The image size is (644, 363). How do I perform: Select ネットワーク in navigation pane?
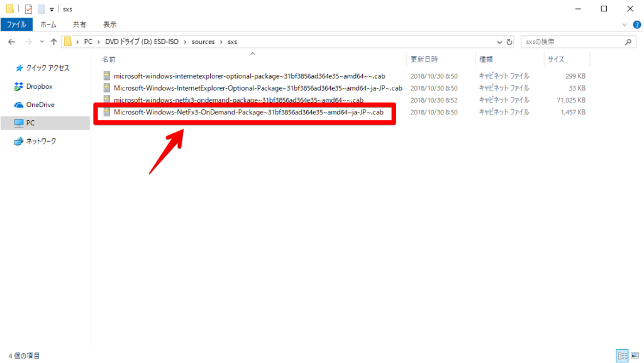click(x=41, y=142)
